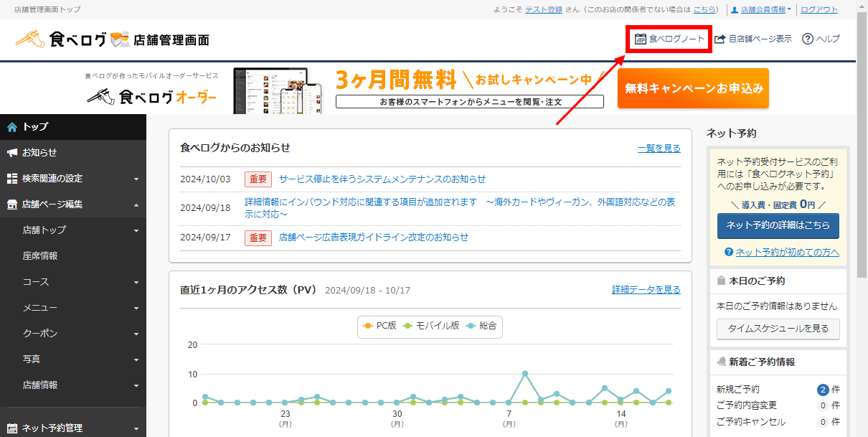Click the home icon beside トップ
Image resolution: width=868 pixels, height=437 pixels.
12,127
